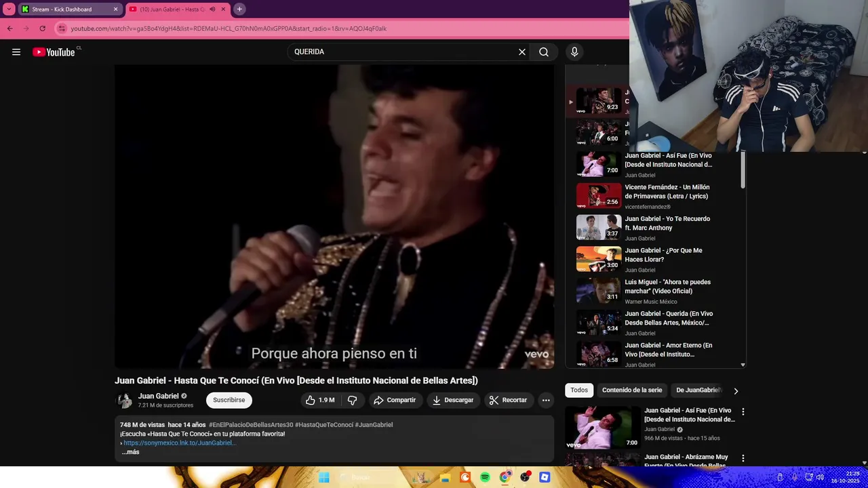The width and height of the screenshot is (868, 488).
Task: Open Spotify from the taskbar
Action: point(485,477)
